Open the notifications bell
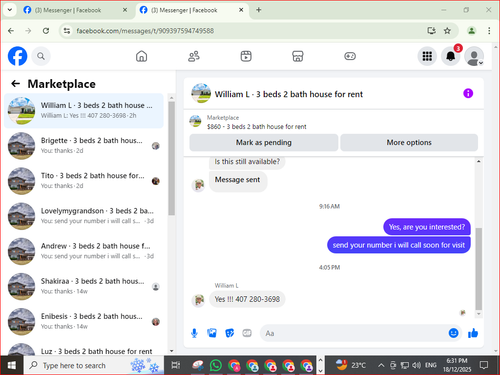Screen dimensions: 500x375 click(451, 56)
